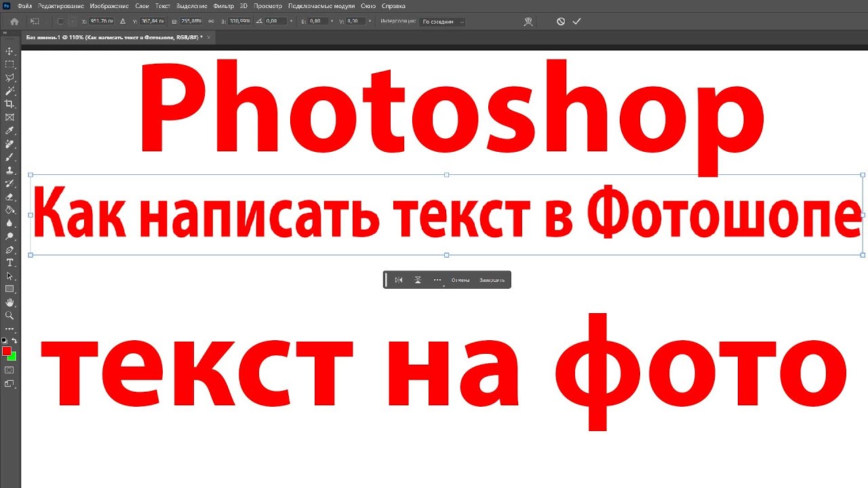Select the Polygonal Lasso tool
868x488 pixels.
click(9, 77)
